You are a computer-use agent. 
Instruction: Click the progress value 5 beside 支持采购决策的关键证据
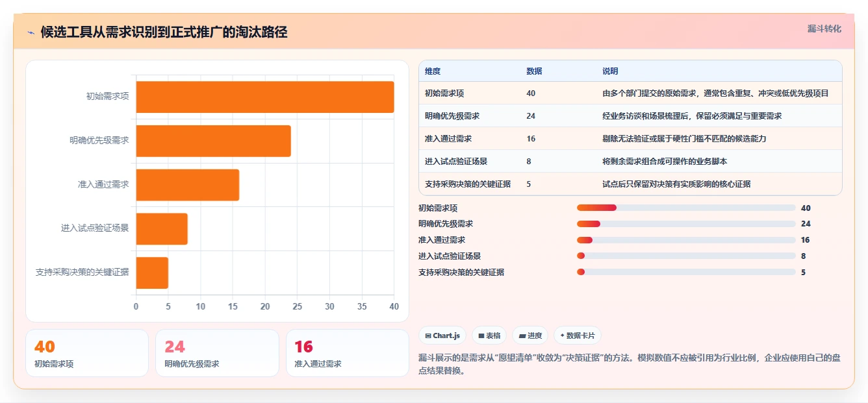pyautogui.click(x=804, y=273)
